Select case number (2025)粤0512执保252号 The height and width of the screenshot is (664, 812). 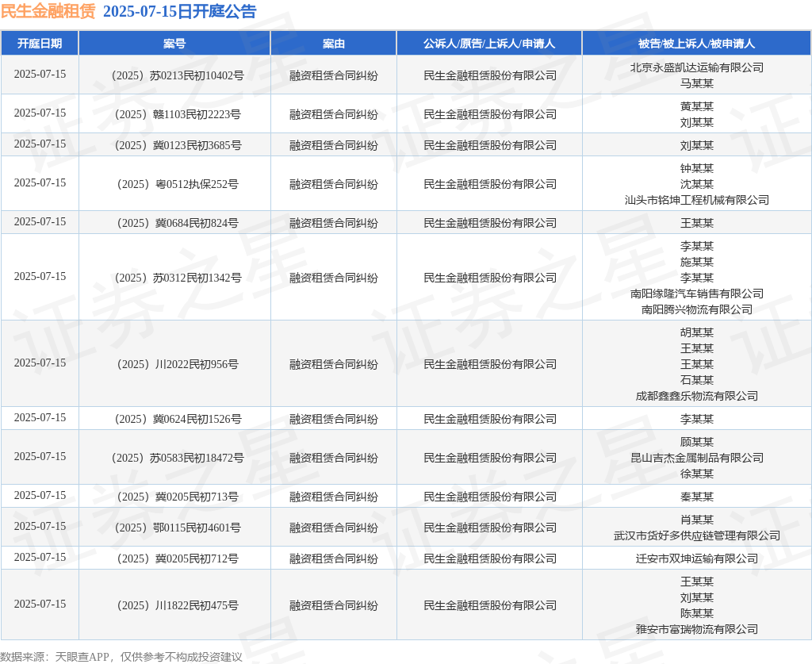click(178, 184)
